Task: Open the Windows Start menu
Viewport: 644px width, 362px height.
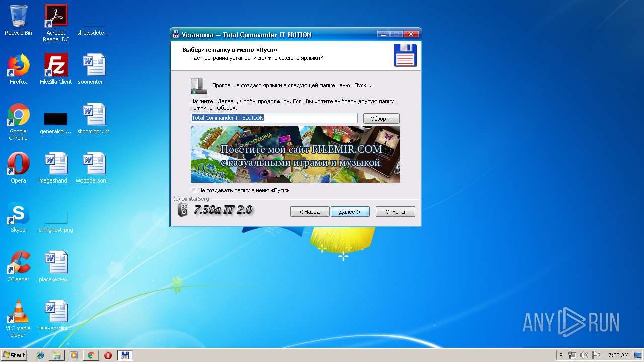Action: [14, 355]
